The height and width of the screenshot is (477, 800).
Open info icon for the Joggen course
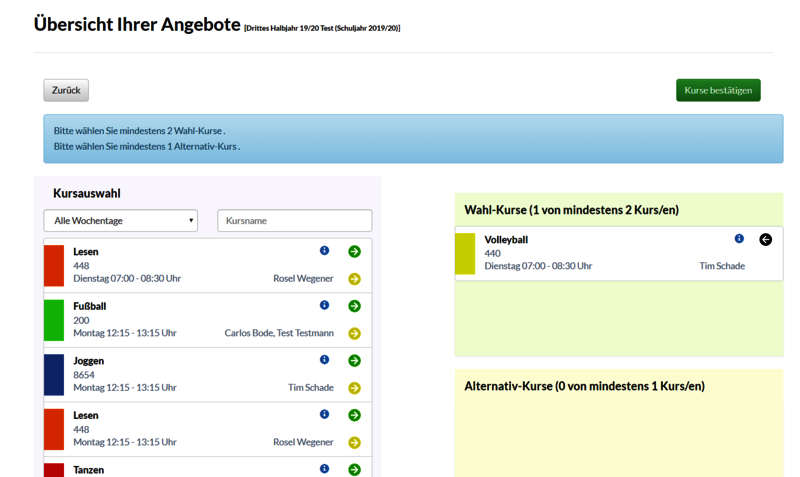[324, 360]
